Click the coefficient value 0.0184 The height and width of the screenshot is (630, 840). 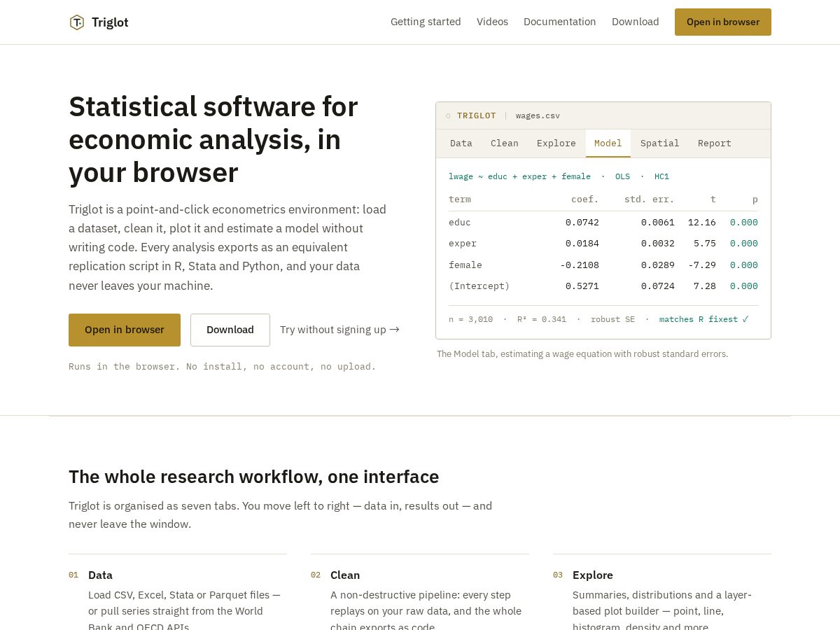(x=582, y=244)
